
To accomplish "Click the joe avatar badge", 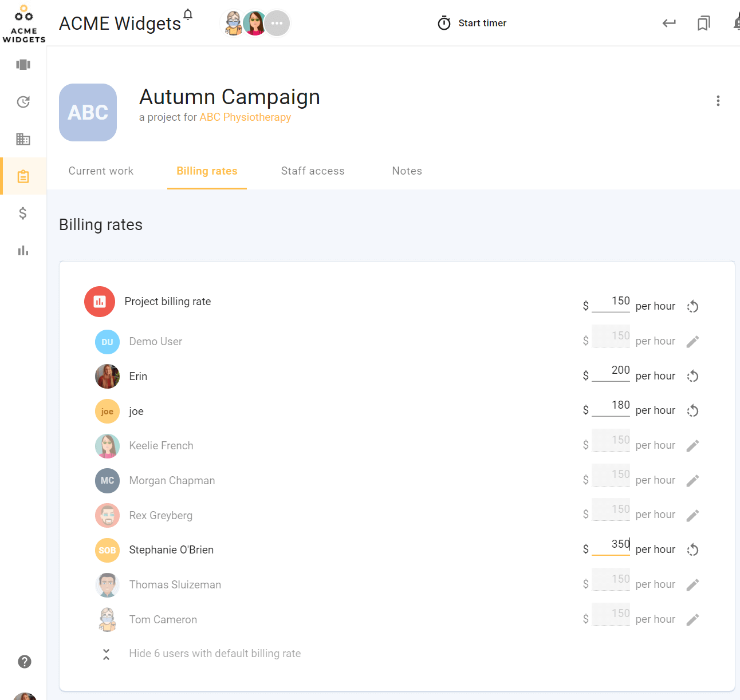I will click(x=107, y=412).
